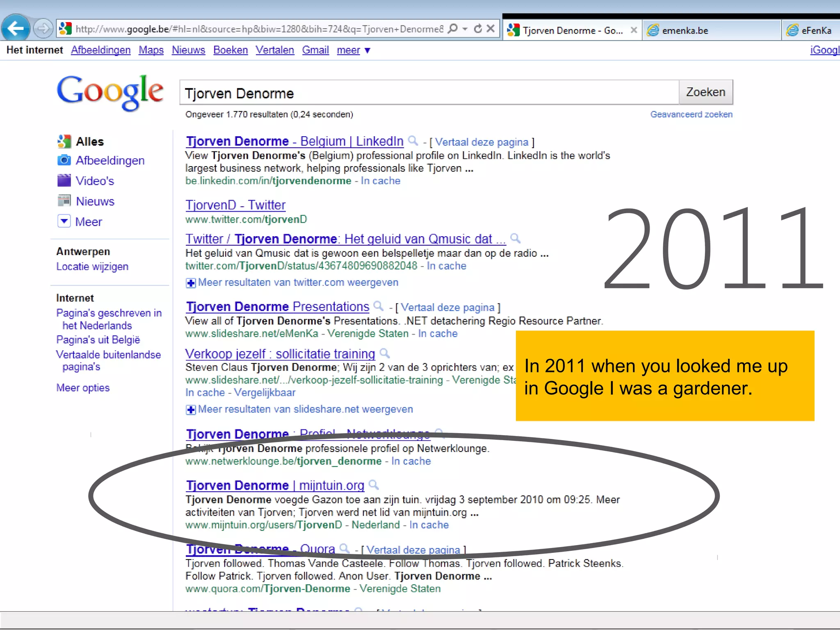840x630 pixels.
Task: Click the Video's clapperboard icon in sidebar
Action: pos(64,180)
